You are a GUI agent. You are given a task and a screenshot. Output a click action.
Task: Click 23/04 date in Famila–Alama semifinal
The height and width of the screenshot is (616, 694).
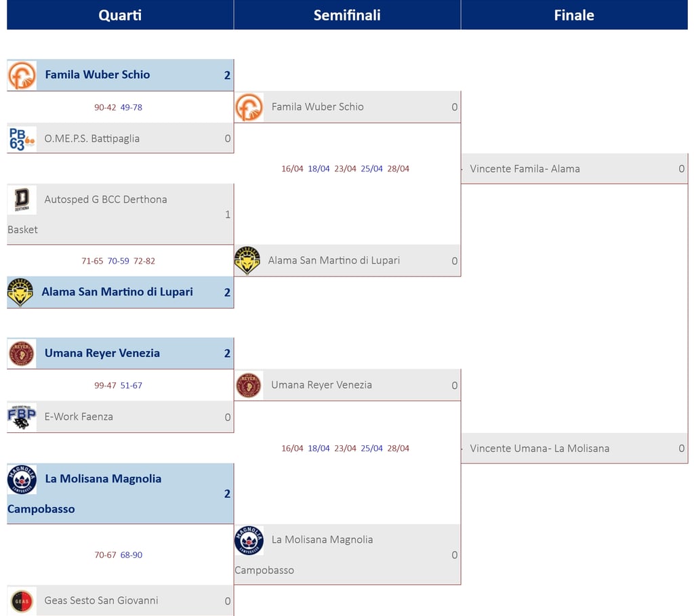click(x=345, y=169)
